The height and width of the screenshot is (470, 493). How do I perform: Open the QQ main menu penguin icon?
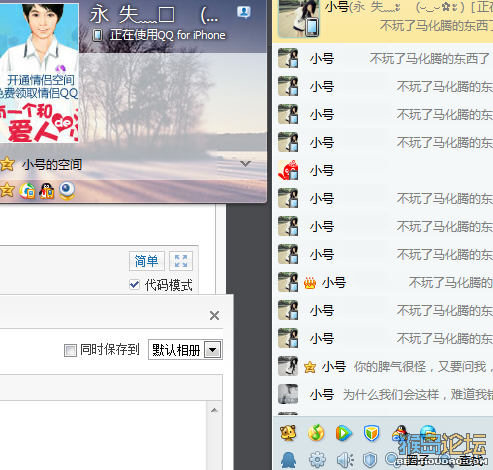[x=289, y=460]
